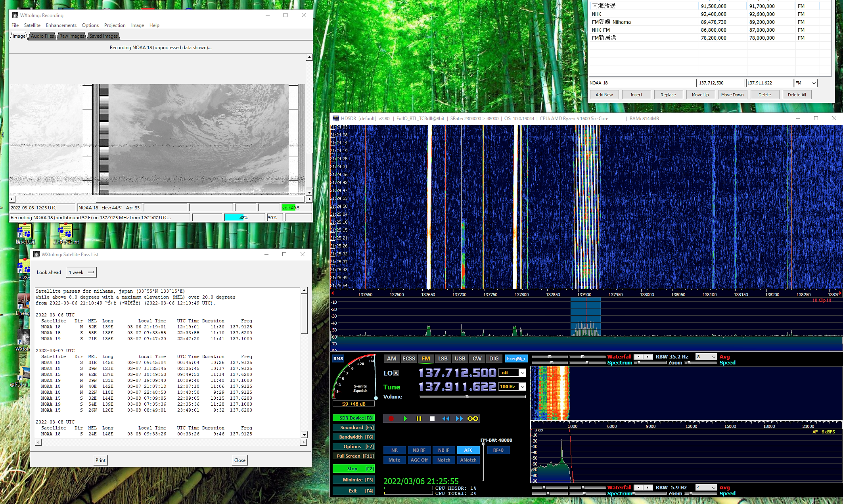Image resolution: width=843 pixels, height=504 pixels.
Task: Open the LO offset '-off-' dropdown
Action: [512, 373]
